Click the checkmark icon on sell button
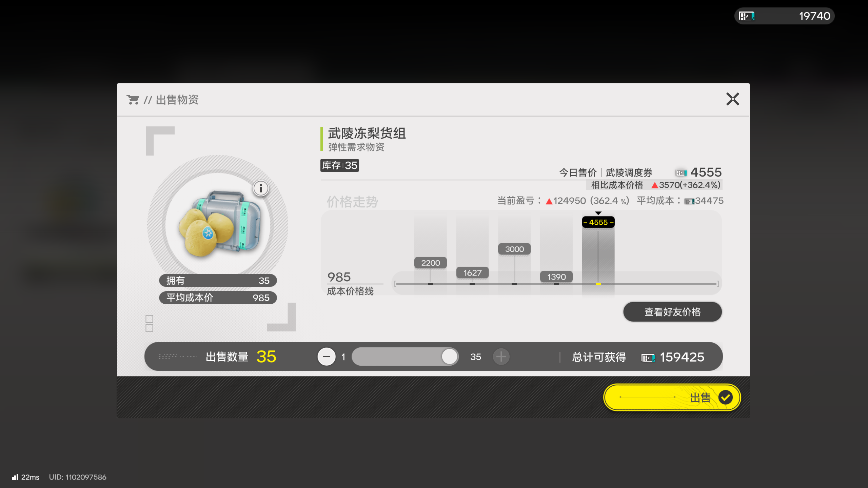This screenshot has height=488, width=868. 725,397
